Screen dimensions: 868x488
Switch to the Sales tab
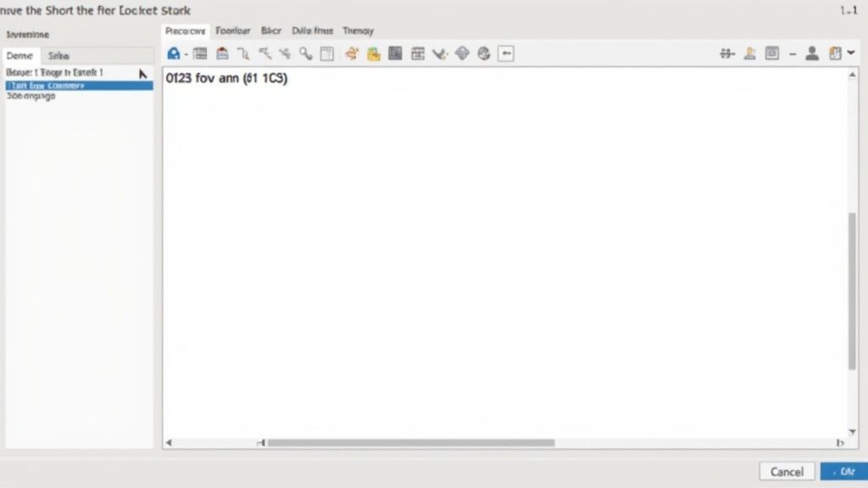[58, 54]
